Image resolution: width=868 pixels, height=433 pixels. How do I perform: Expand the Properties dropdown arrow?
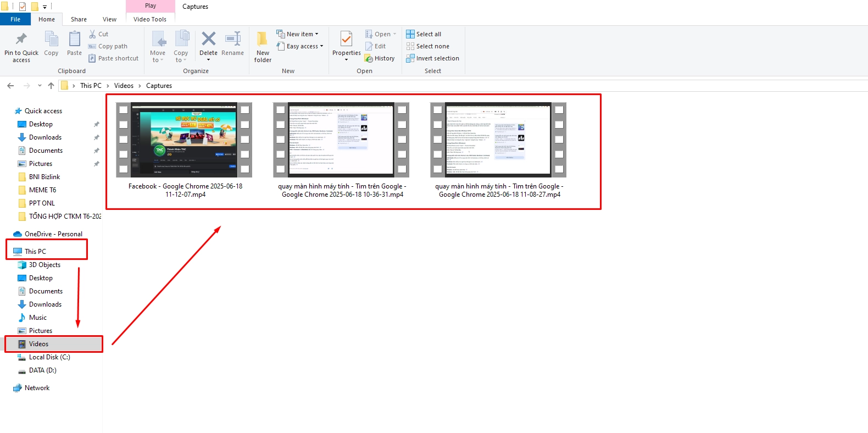(x=346, y=60)
